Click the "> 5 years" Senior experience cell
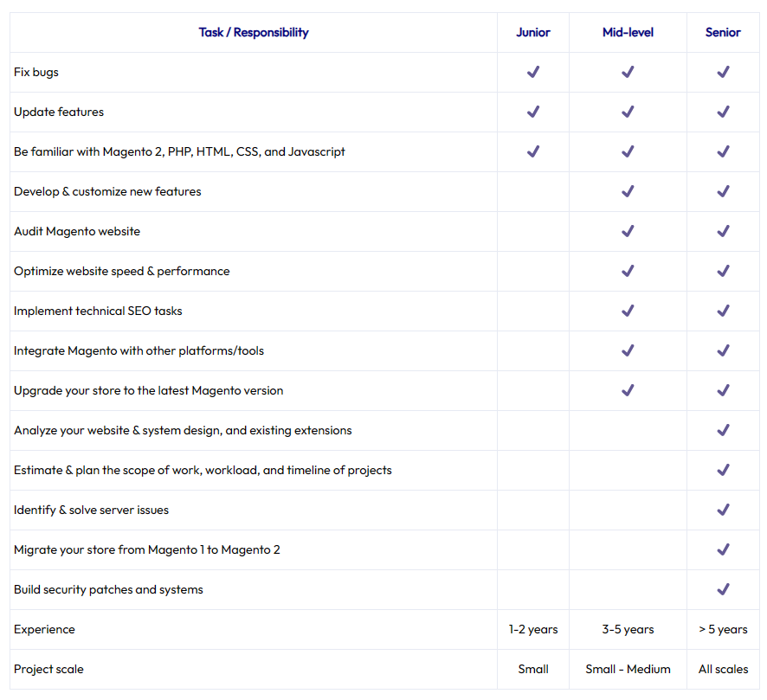 click(x=723, y=630)
